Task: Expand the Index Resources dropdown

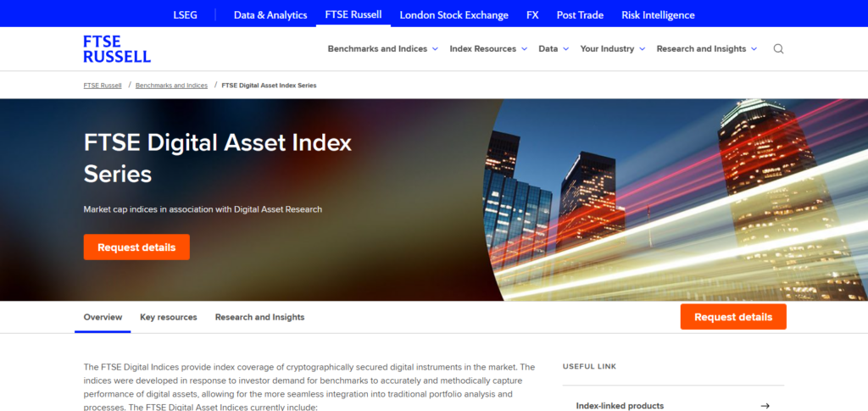Action: (488, 48)
